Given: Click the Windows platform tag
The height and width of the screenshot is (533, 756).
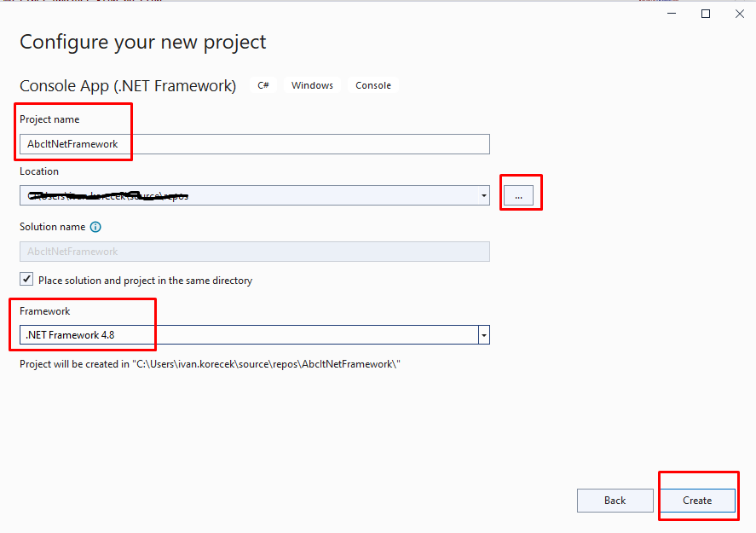Looking at the screenshot, I should tap(312, 85).
